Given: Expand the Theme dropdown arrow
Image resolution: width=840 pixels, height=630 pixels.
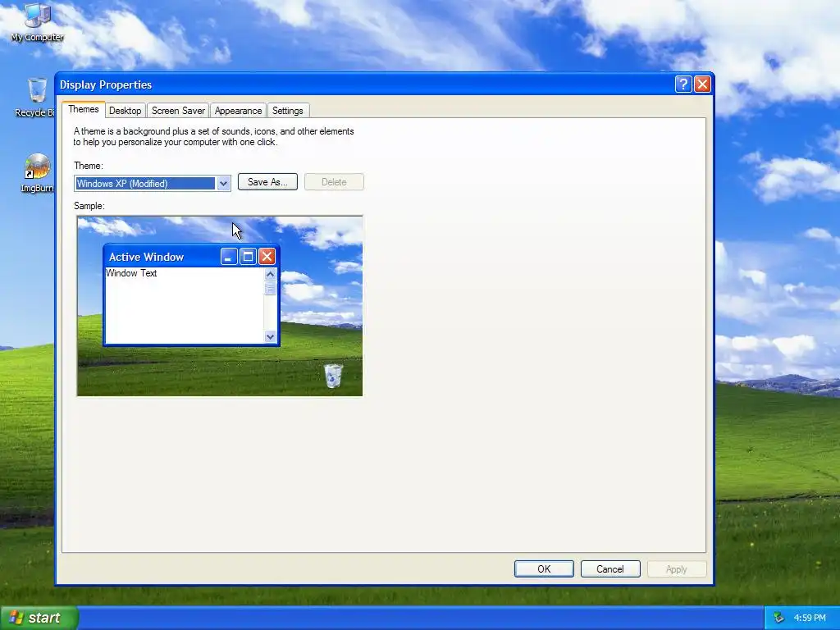Looking at the screenshot, I should click(x=223, y=184).
